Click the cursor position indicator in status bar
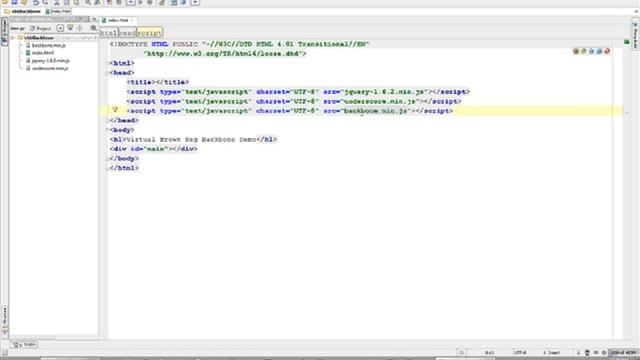Image resolution: width=640 pixels, height=360 pixels. point(489,353)
